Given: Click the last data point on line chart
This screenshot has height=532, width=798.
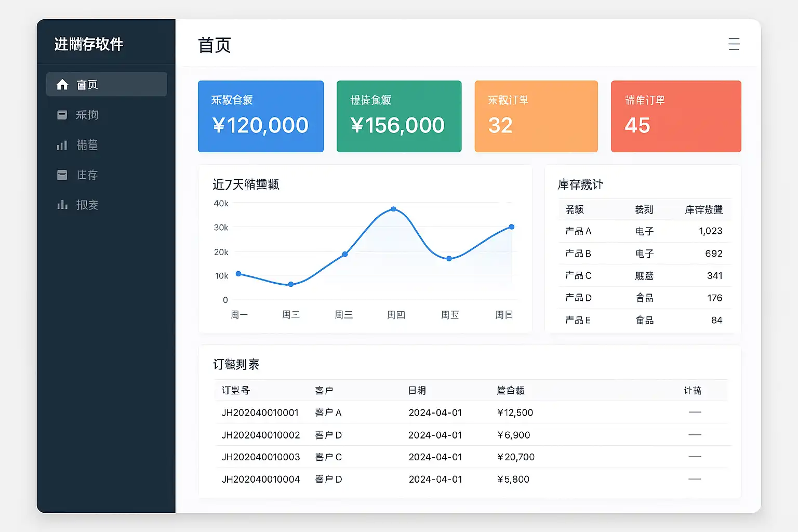Looking at the screenshot, I should (x=512, y=227).
